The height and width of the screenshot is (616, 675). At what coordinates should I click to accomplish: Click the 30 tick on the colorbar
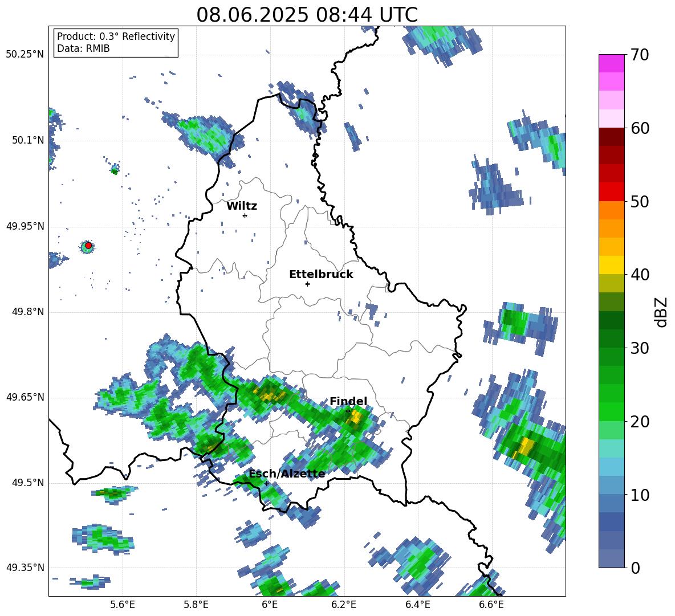point(640,348)
